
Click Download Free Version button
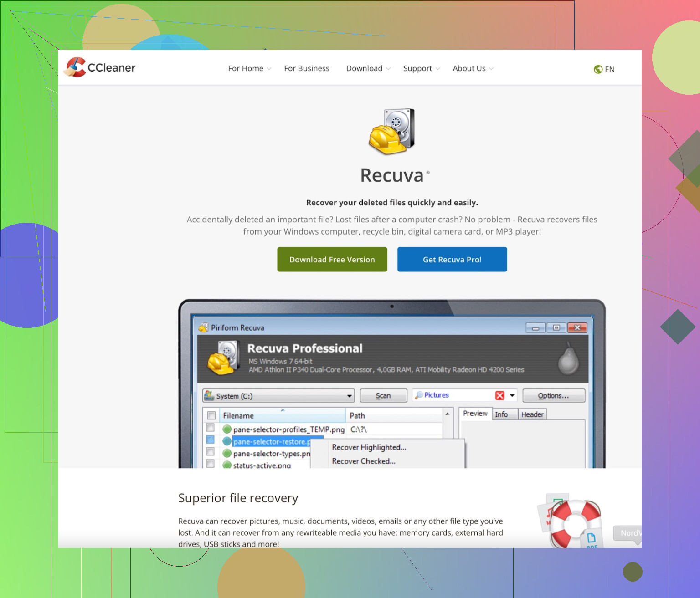(332, 260)
